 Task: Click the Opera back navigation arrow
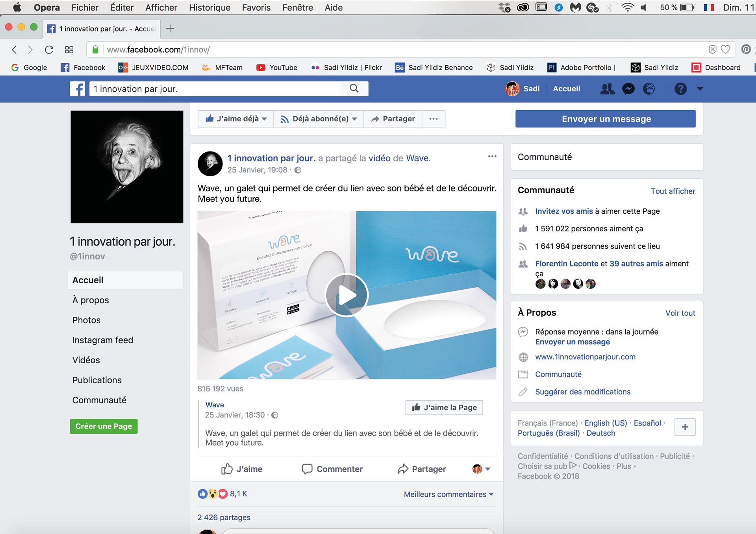click(x=15, y=50)
